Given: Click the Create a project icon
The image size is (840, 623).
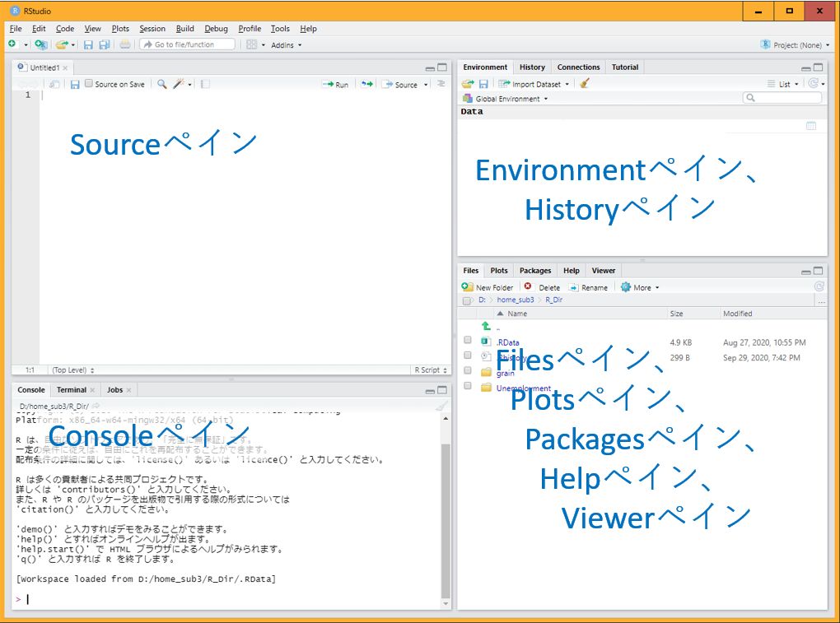Looking at the screenshot, I should [40, 44].
